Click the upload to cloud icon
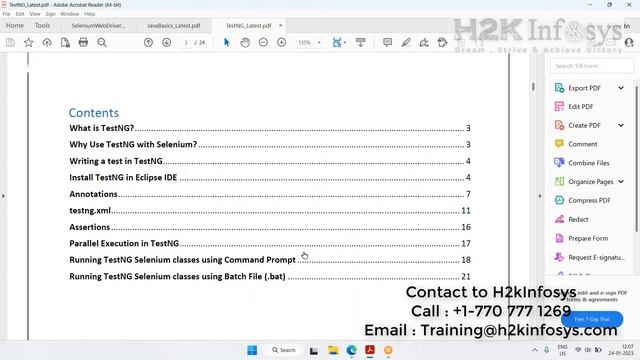 tap(47, 42)
